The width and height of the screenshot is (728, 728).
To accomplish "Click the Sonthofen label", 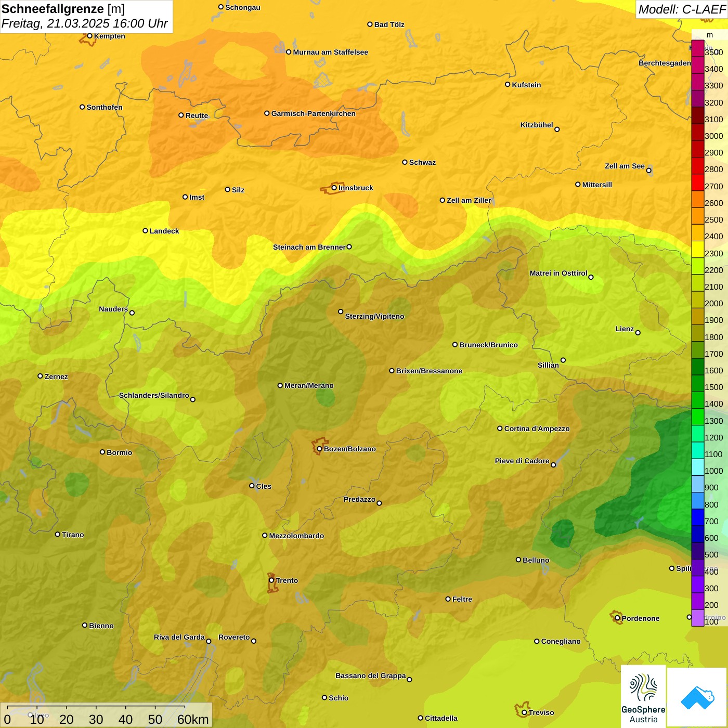I will (x=105, y=107).
